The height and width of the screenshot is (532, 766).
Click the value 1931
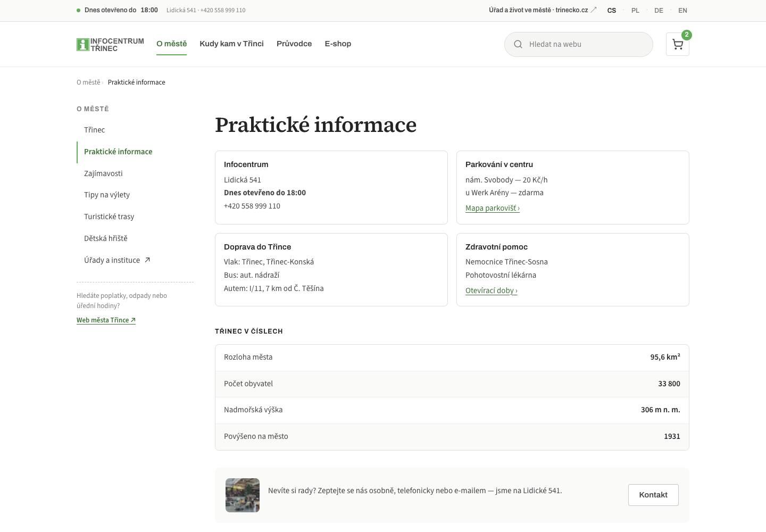point(672,436)
